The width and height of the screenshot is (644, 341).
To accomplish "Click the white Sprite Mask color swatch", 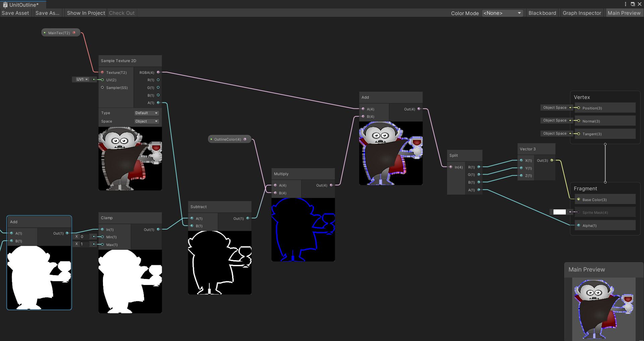I will coord(559,212).
